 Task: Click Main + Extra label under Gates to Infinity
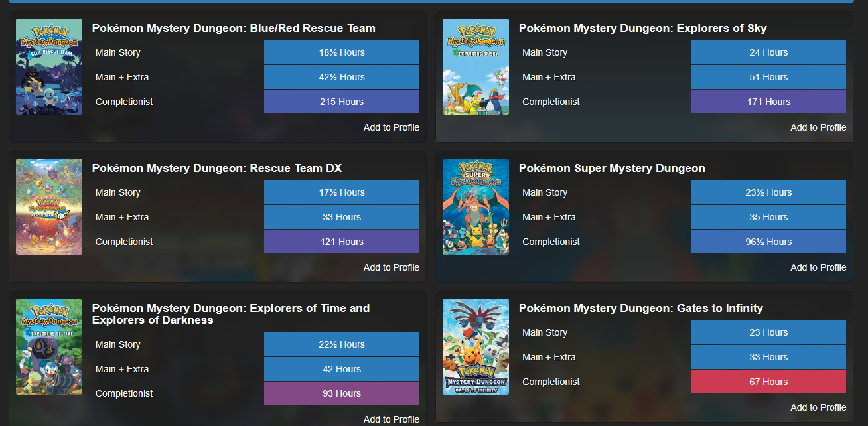[x=549, y=357]
